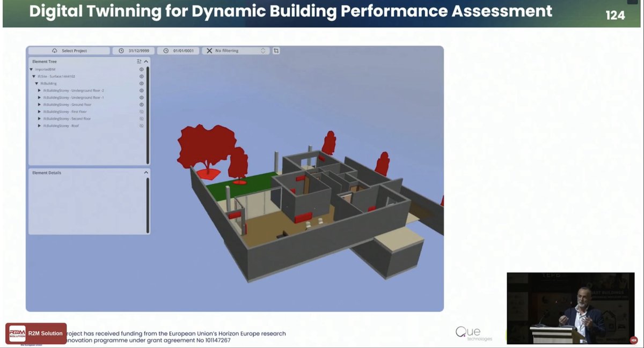Select IfcBuildingStorey - Second floor row

[87, 119]
